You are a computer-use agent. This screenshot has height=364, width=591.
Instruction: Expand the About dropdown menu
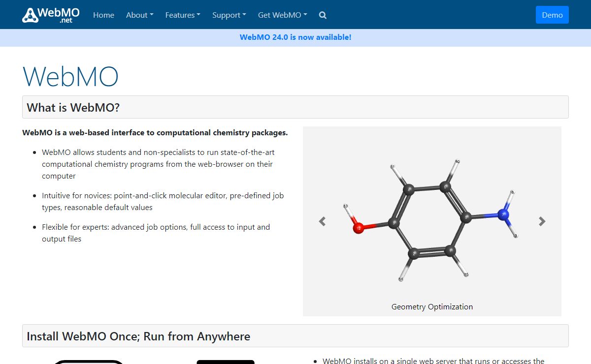click(x=140, y=15)
